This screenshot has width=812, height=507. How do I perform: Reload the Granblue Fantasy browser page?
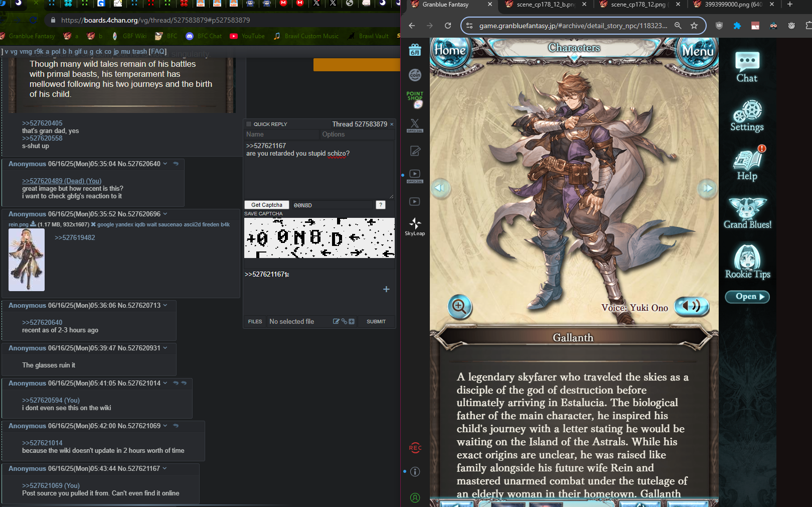(448, 26)
